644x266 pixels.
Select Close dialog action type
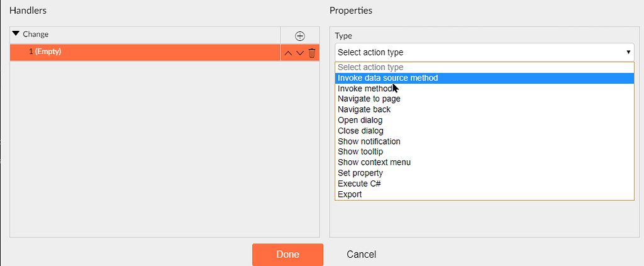485,131
